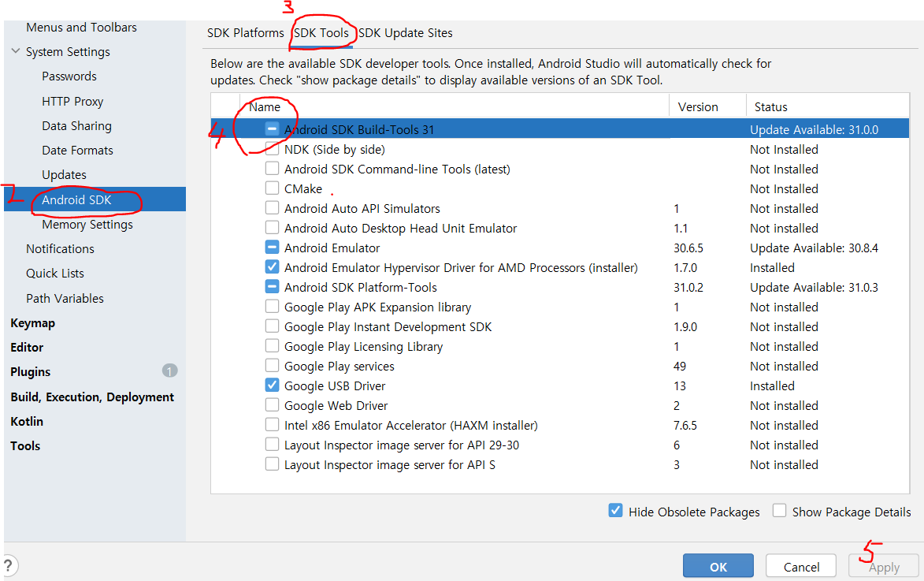Image resolution: width=924 pixels, height=581 pixels.
Task: Check Android SDK Command-line Tools (latest)
Action: click(272, 169)
